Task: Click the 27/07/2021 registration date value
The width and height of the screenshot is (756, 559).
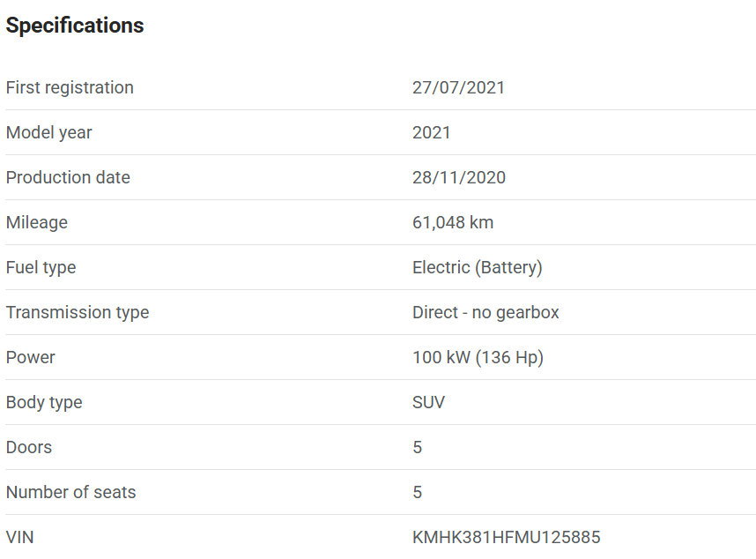Action: click(458, 88)
